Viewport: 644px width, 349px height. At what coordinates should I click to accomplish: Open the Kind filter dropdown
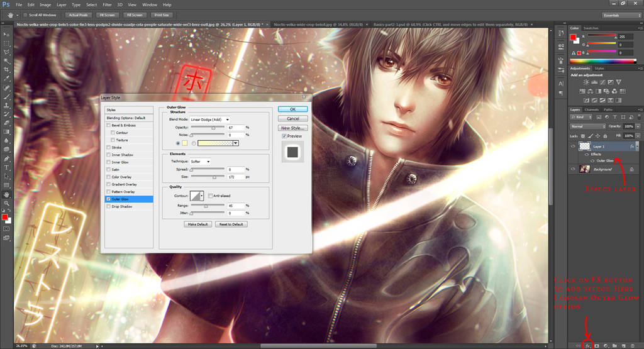pyautogui.click(x=582, y=118)
